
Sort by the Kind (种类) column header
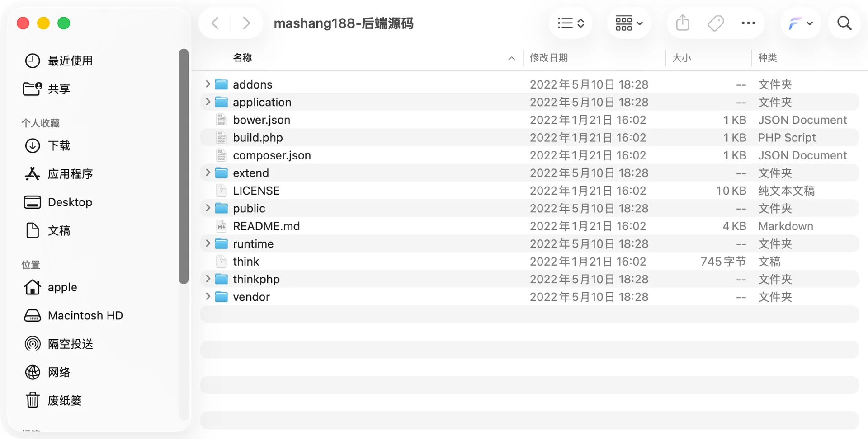pos(768,58)
